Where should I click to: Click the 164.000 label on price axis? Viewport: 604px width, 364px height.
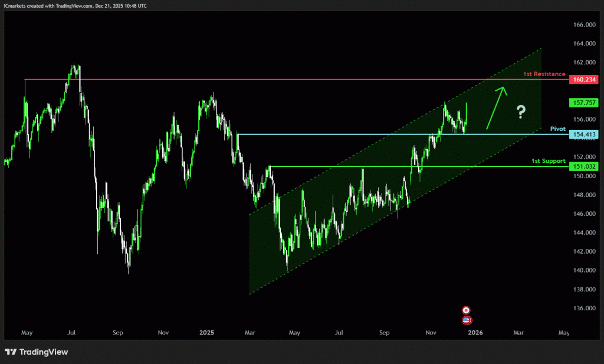[x=583, y=44]
